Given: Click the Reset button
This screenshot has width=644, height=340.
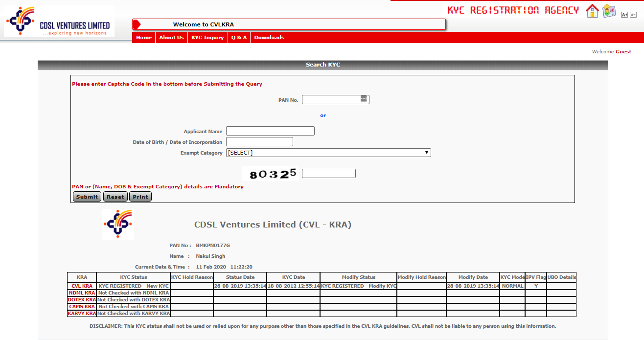Looking at the screenshot, I should click(115, 197).
